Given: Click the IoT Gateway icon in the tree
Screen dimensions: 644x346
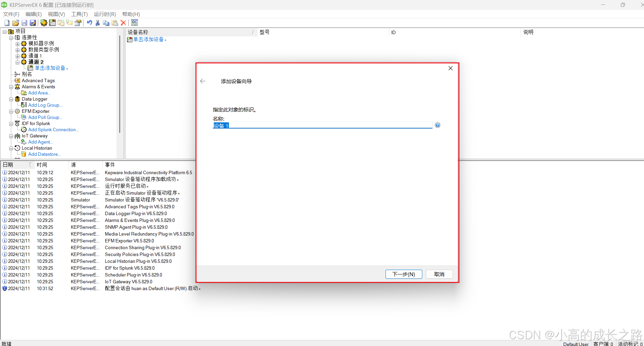Looking at the screenshot, I should (x=17, y=136).
